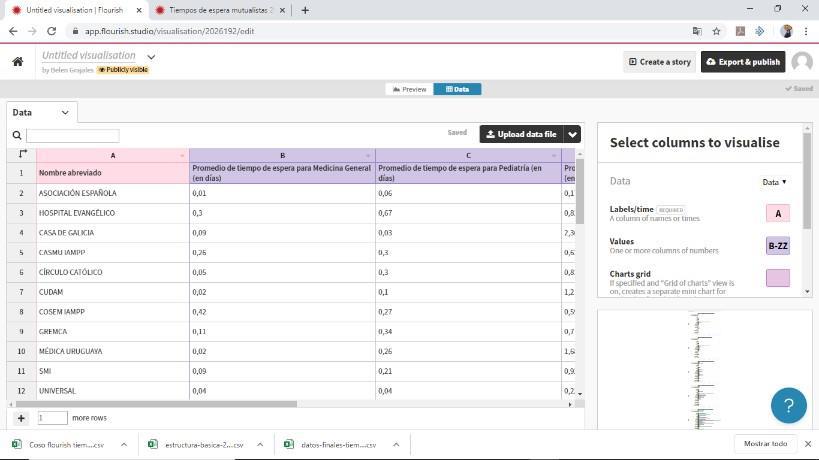Viewport: 819px width, 460px height.
Task: Click the Labels/time column A pink swatch
Action: point(778,213)
